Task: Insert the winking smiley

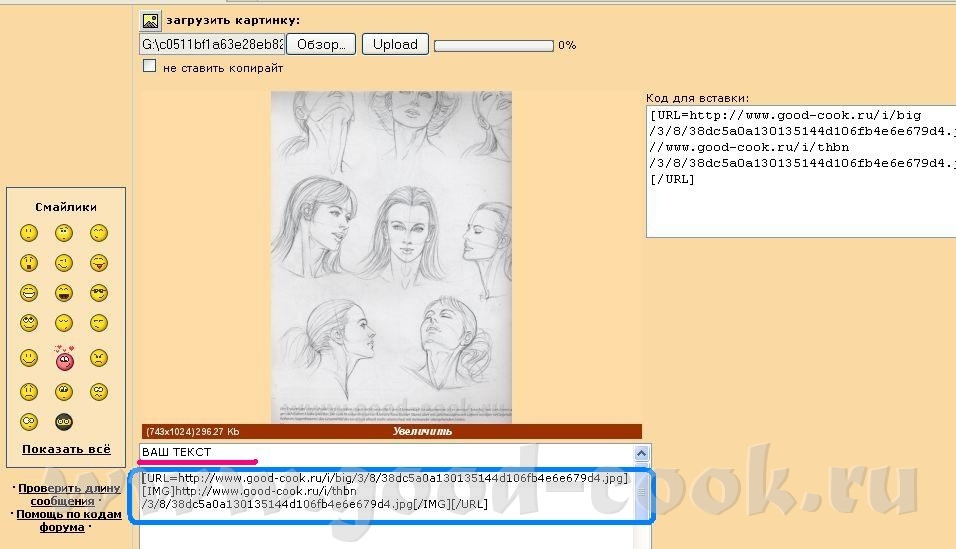Action: (64, 263)
